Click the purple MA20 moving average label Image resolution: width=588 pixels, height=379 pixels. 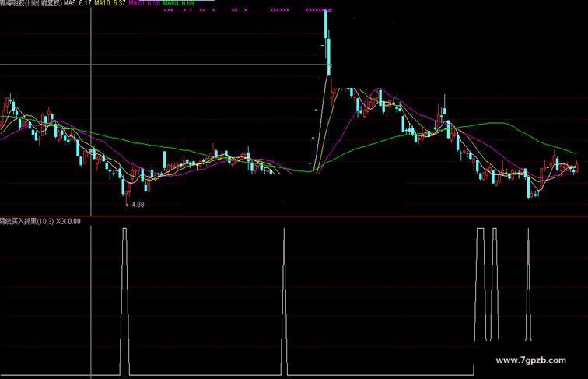click(145, 3)
